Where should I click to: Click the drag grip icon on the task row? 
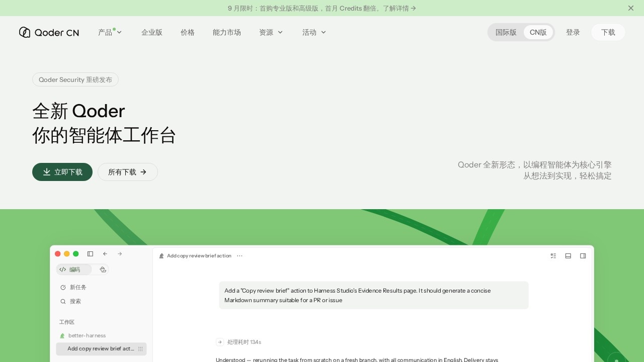click(x=140, y=349)
